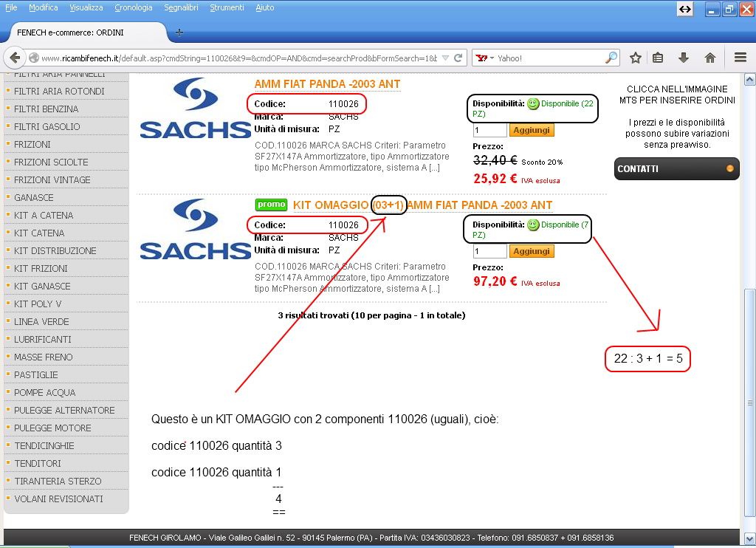The width and height of the screenshot is (756, 548).
Task: Click Aggiungi for the 25,92 € item
Action: (x=532, y=130)
